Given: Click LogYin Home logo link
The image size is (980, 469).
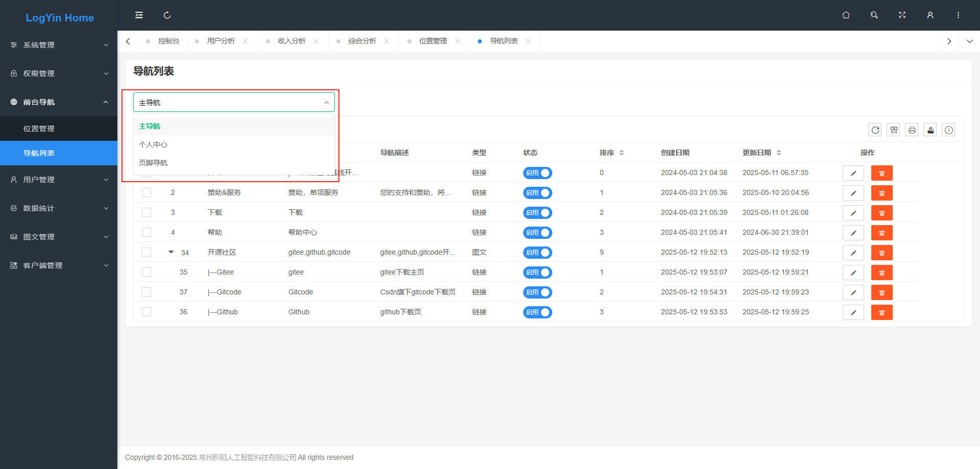Looking at the screenshot, I should (x=60, y=17).
